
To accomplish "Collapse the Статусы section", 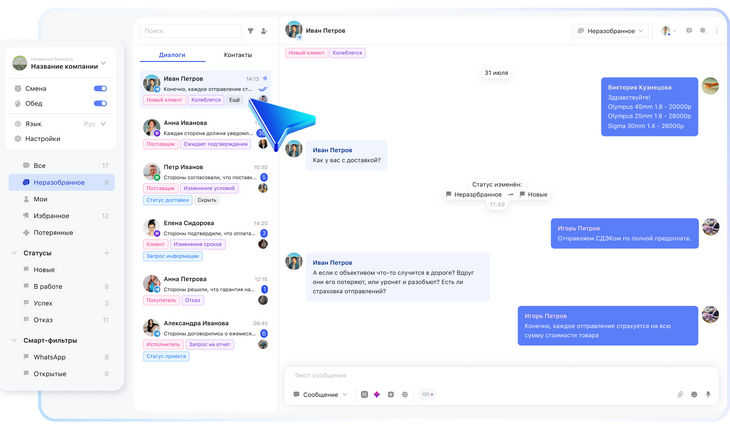I will click(x=14, y=253).
